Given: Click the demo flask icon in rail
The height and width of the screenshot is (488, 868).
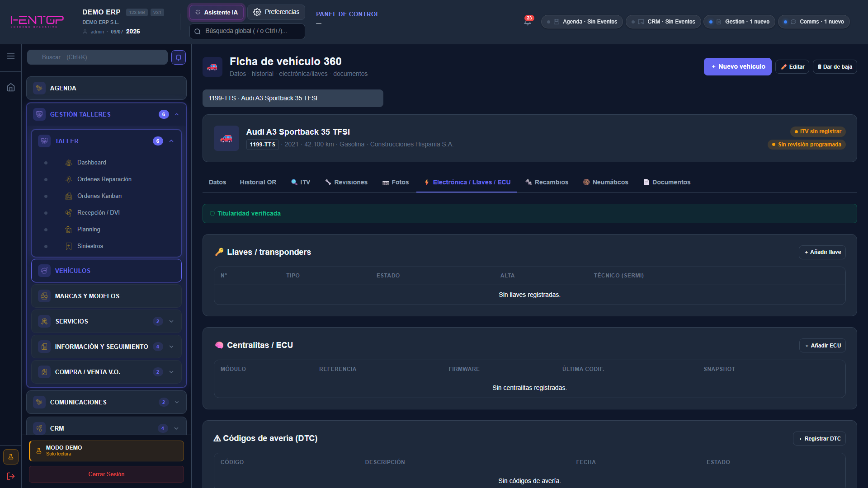Looking at the screenshot, I should coord(11,457).
